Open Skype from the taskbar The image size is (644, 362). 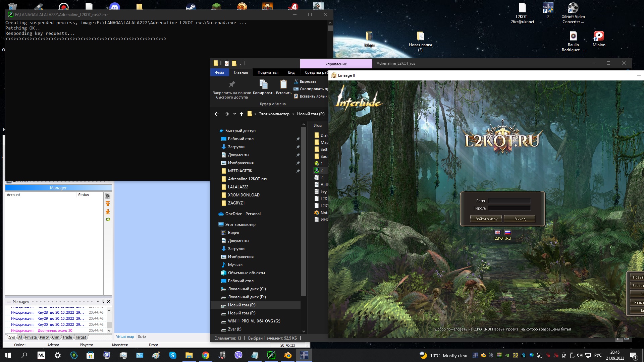pos(173,355)
